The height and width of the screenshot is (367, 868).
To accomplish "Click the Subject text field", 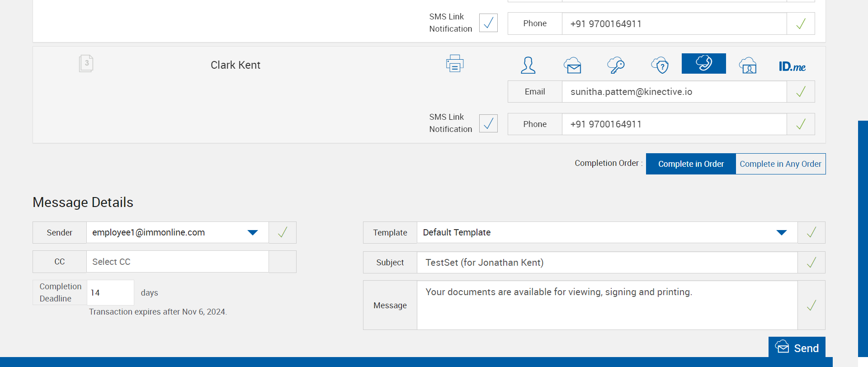I will point(607,263).
